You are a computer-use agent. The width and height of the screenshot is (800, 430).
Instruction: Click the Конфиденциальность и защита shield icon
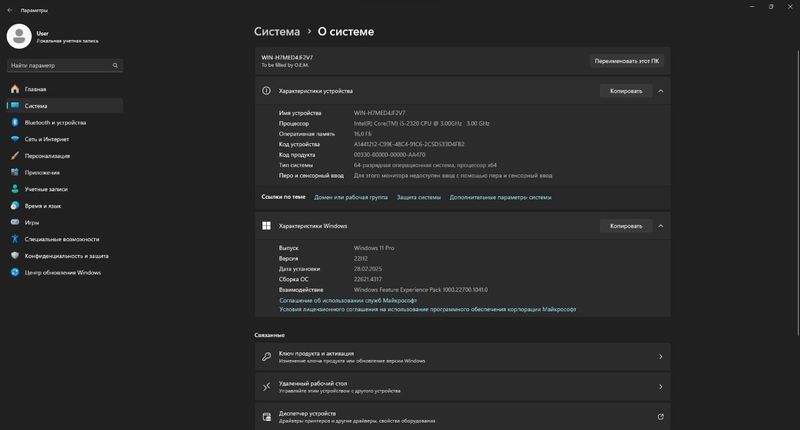[15, 256]
